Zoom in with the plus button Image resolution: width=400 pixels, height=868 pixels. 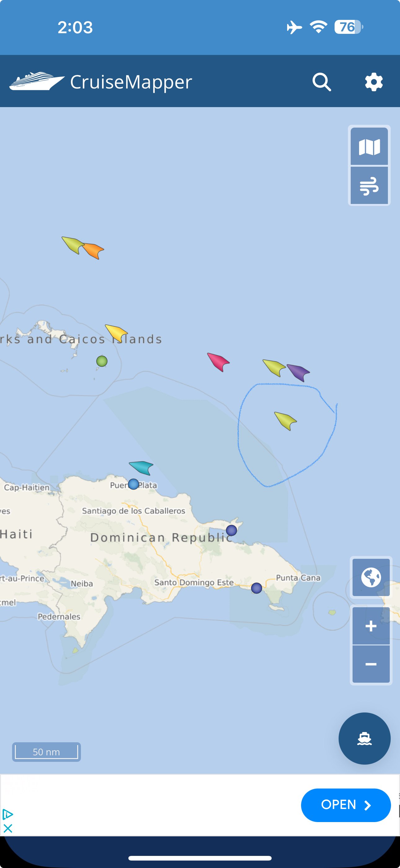371,626
